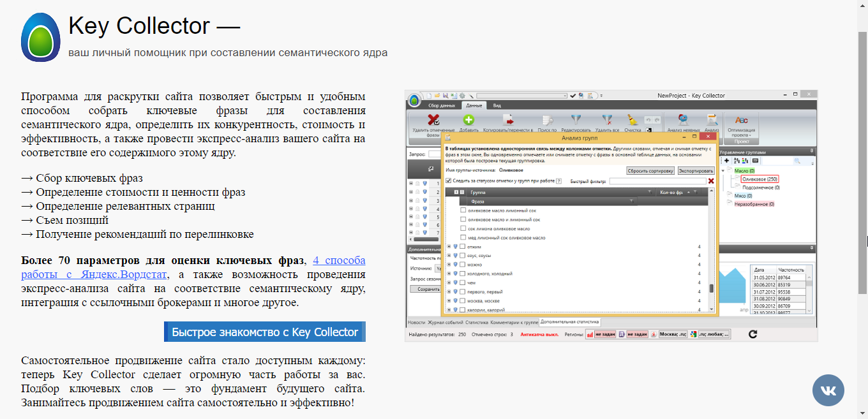Click the 'Поиск по' ribbon icon
Image resolution: width=868 pixels, height=419 pixels.
547,119
